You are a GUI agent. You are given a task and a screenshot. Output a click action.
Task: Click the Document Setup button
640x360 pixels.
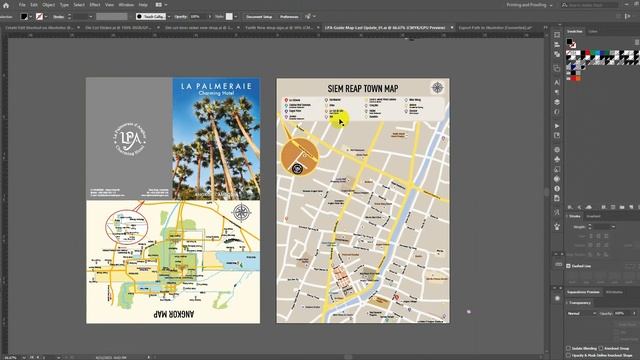pos(259,17)
